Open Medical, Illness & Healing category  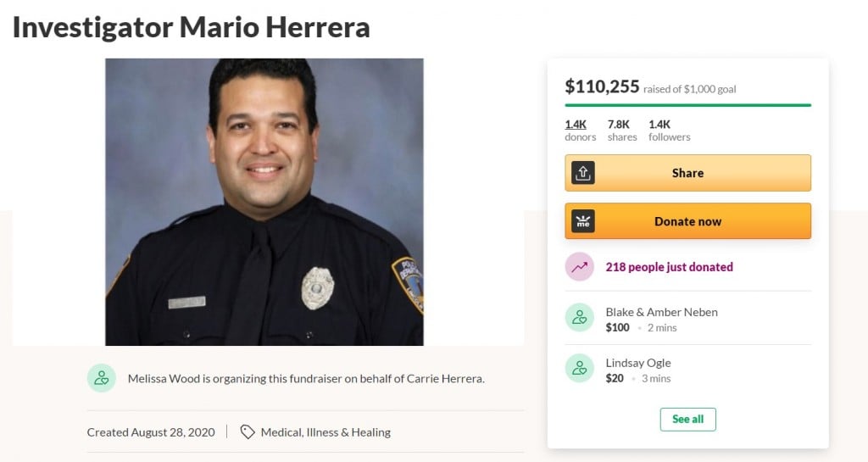tap(325, 432)
